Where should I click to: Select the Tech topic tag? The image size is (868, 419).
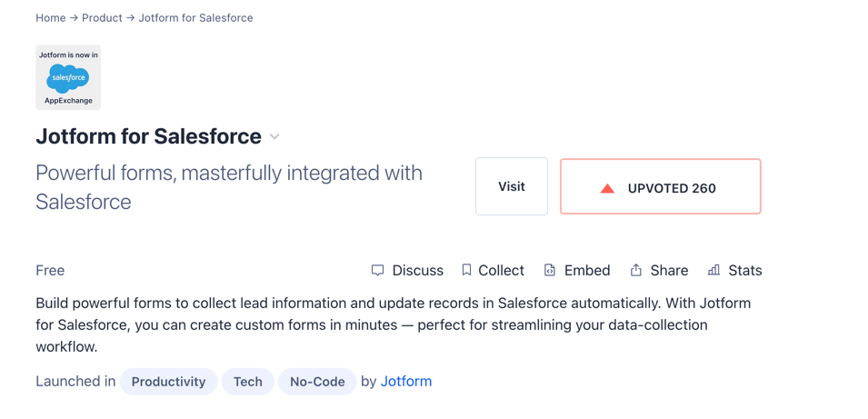point(248,382)
